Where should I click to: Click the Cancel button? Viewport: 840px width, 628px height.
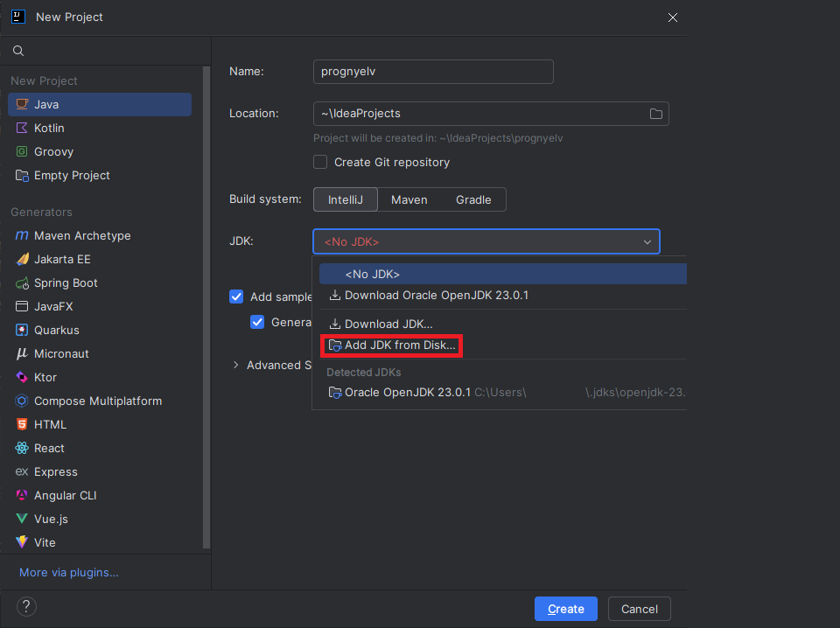pos(639,609)
